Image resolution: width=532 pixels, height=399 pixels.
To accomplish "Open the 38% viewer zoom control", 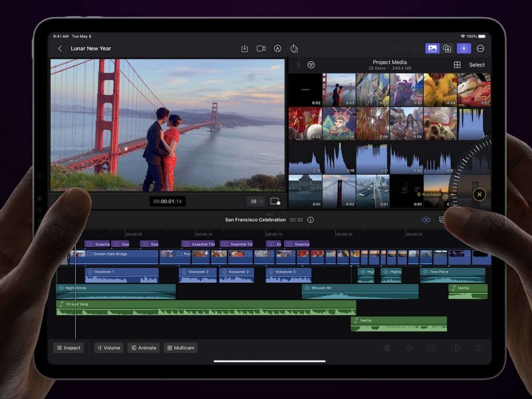I will (257, 201).
